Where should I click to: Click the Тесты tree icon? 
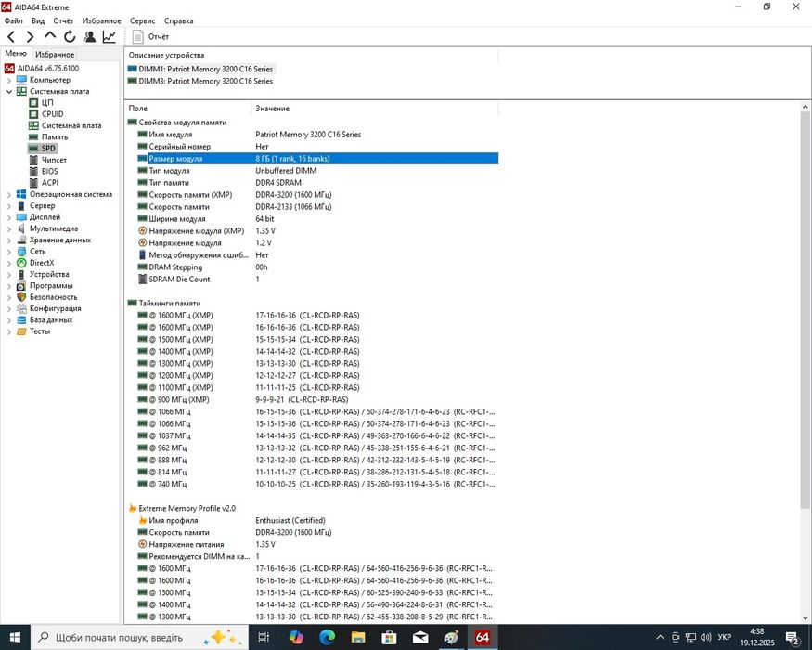point(21,331)
